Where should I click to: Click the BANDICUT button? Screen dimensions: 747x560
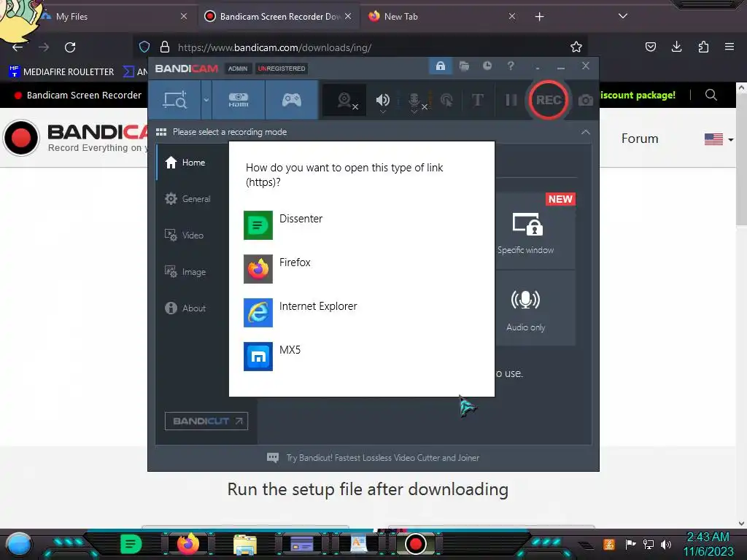click(206, 421)
